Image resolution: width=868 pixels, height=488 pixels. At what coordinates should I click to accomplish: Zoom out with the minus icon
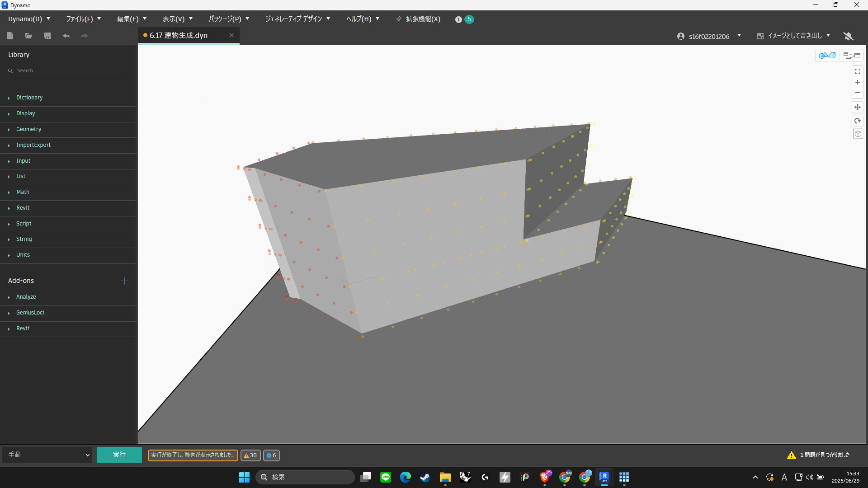[x=857, y=93]
